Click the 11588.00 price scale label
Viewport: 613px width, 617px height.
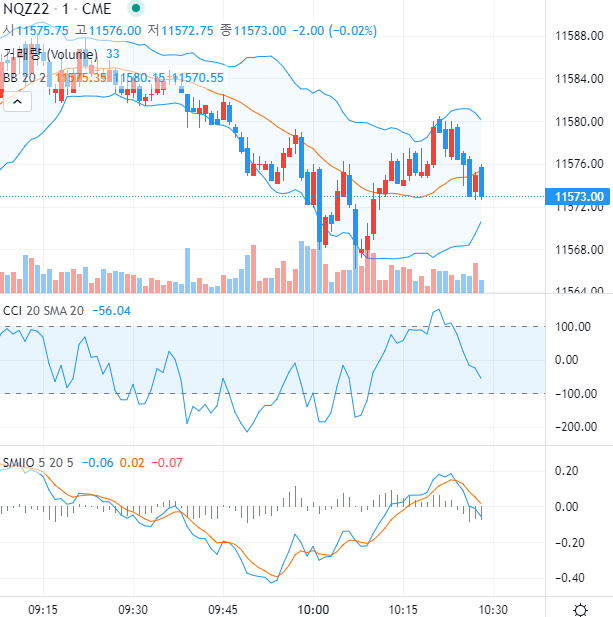click(x=582, y=36)
